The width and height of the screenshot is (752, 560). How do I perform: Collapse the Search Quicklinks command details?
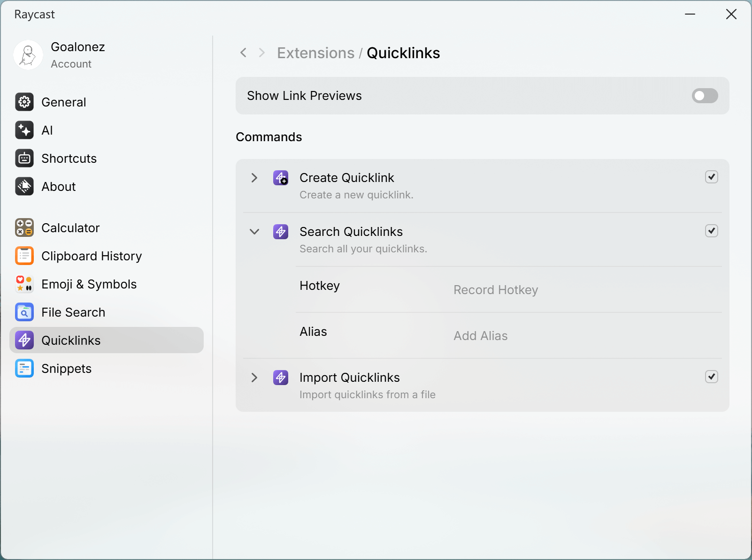(x=254, y=232)
